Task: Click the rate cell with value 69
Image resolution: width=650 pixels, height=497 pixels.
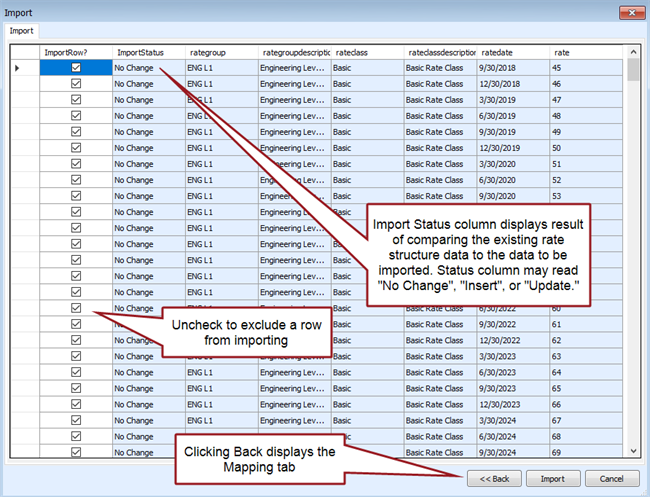Action: pos(586,452)
